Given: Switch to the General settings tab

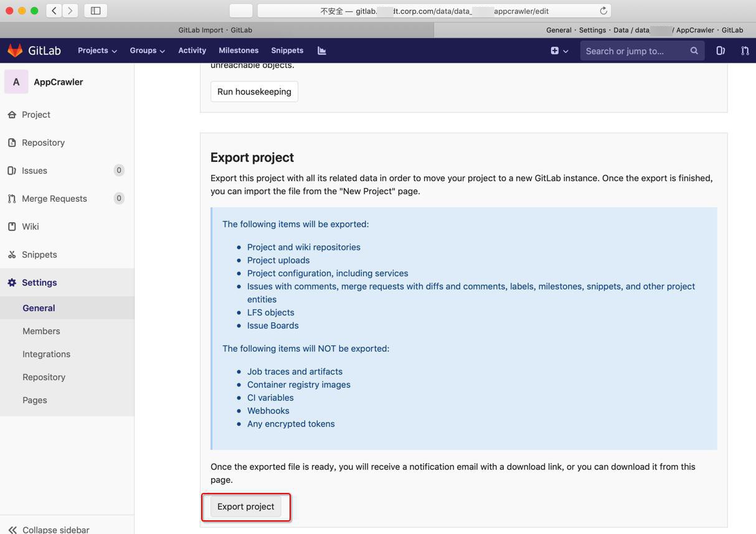Looking at the screenshot, I should [39, 307].
